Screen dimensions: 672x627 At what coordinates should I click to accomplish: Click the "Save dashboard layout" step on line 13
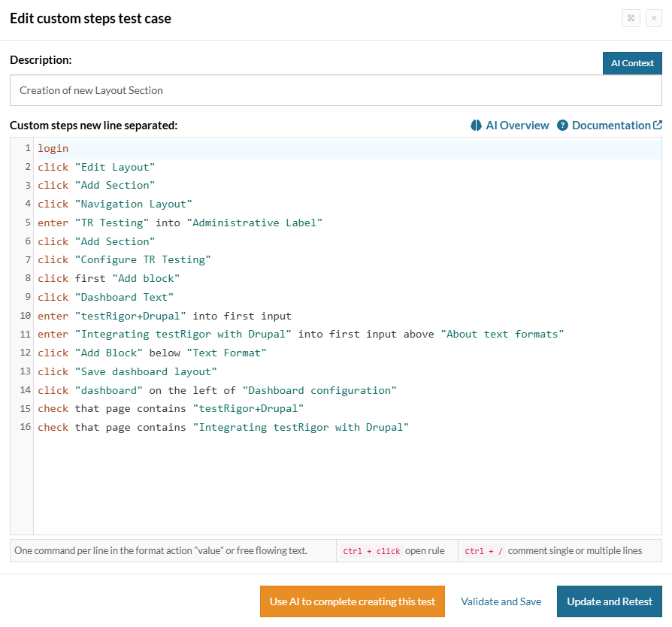[x=145, y=371]
